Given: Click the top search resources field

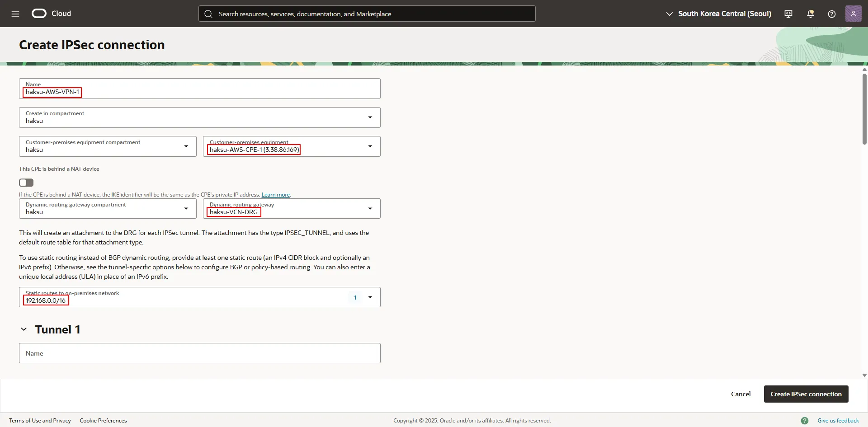Looking at the screenshot, I should [367, 14].
